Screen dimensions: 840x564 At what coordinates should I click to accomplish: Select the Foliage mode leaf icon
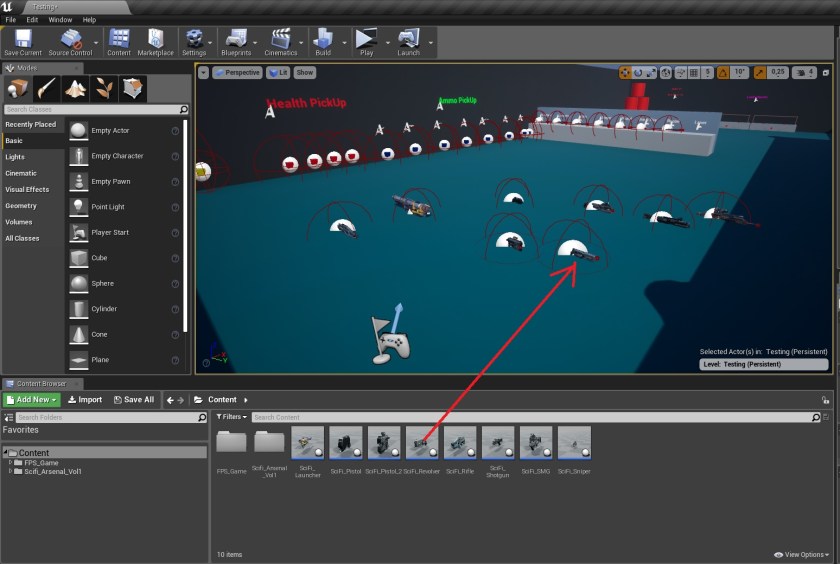(104, 89)
